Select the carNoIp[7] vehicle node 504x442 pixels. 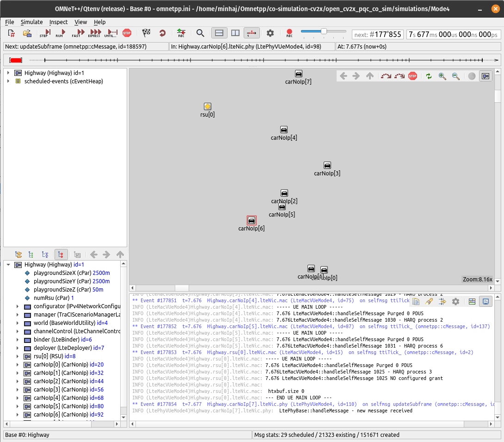point(299,74)
